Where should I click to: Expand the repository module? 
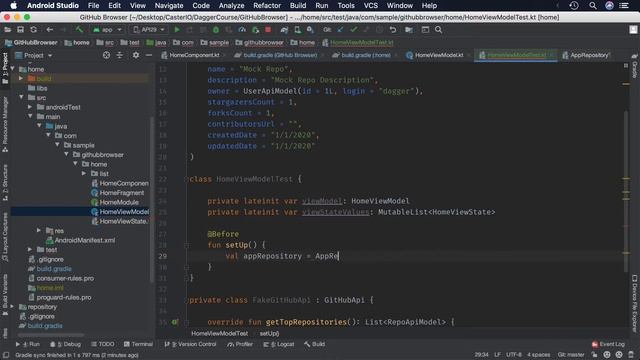point(12,307)
